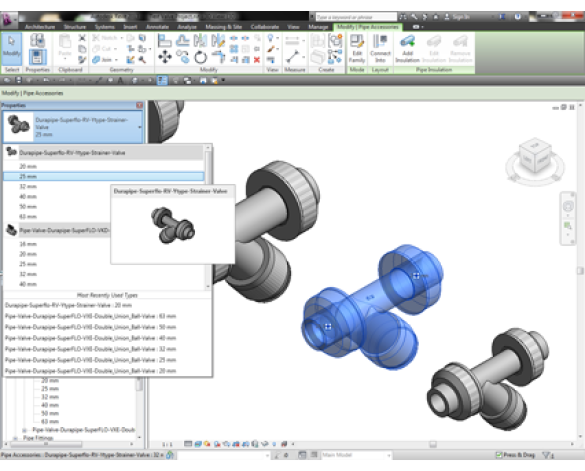Click the ViewCube in the 3D view
The height and width of the screenshot is (471, 585).
click(x=535, y=156)
